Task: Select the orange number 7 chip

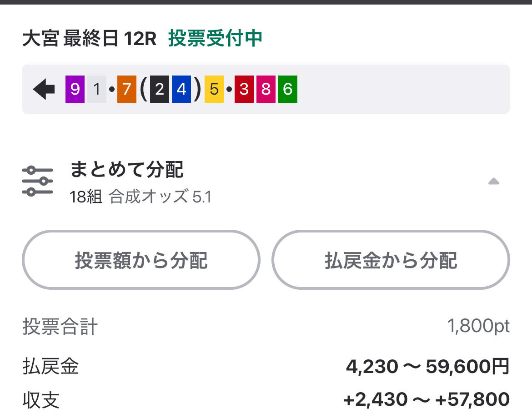Action: point(126,89)
